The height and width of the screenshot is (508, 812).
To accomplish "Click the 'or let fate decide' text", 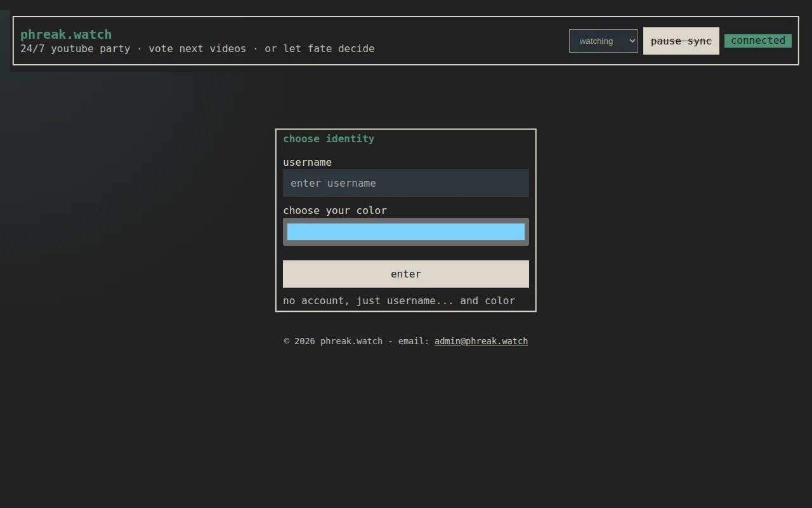I will pyautogui.click(x=320, y=49).
